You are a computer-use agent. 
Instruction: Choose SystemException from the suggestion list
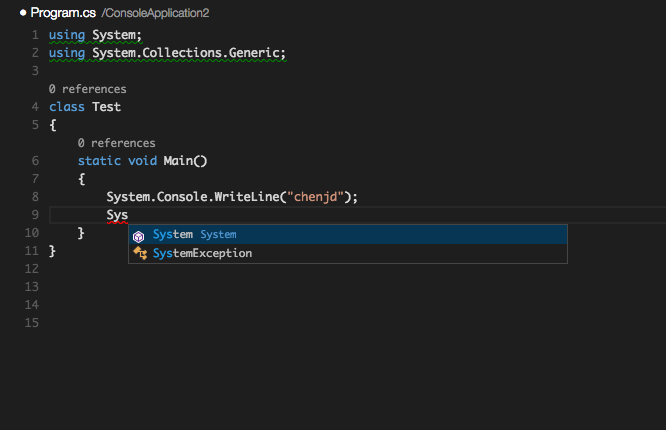(x=348, y=253)
